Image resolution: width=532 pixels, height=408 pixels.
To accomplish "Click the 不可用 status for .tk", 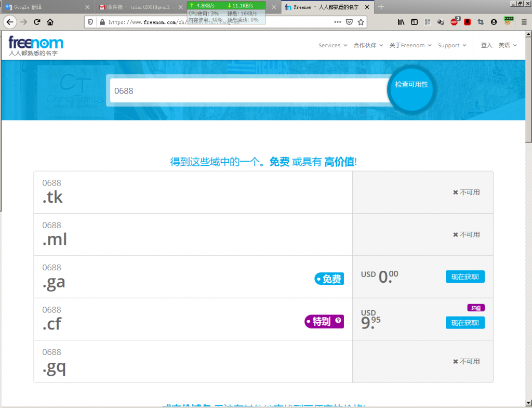I will tap(466, 192).
